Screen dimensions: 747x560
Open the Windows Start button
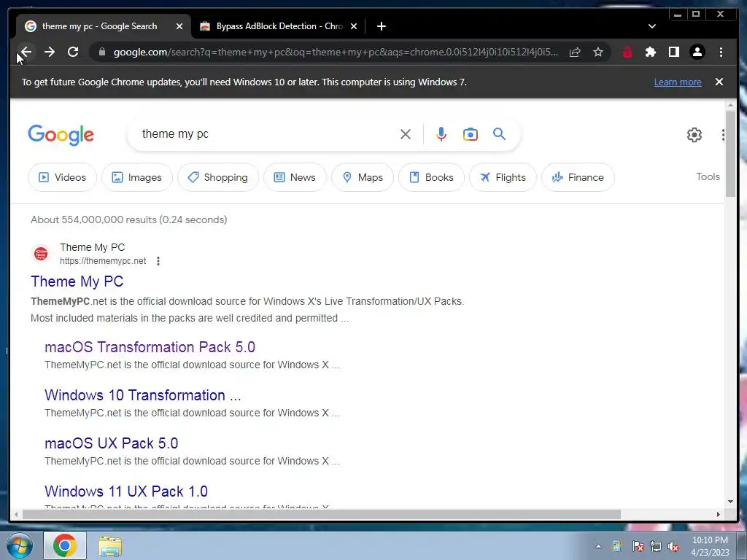click(x=20, y=545)
